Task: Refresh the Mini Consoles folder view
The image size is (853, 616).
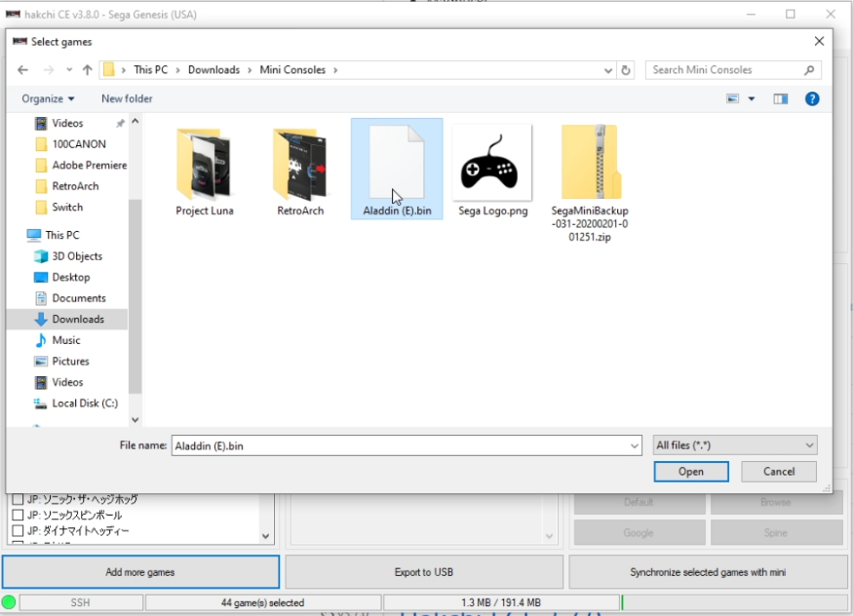Action: point(626,70)
